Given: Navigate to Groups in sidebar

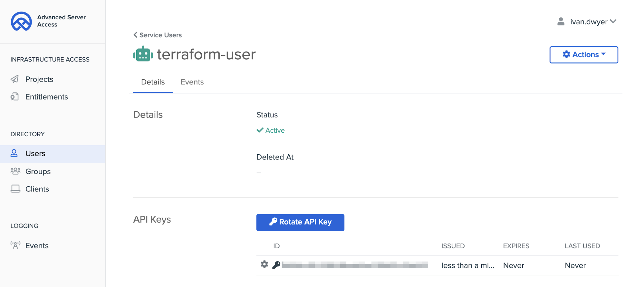Looking at the screenshot, I should pos(38,171).
